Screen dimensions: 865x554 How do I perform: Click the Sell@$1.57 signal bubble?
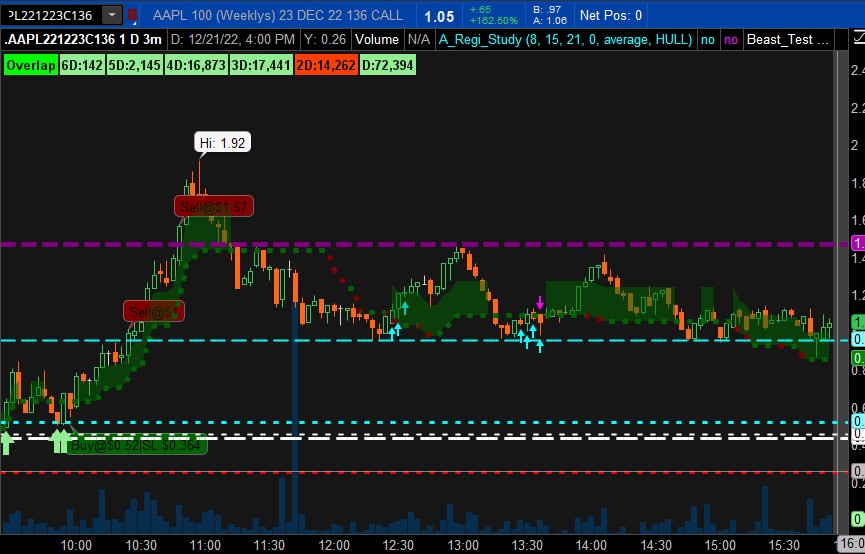click(x=213, y=206)
